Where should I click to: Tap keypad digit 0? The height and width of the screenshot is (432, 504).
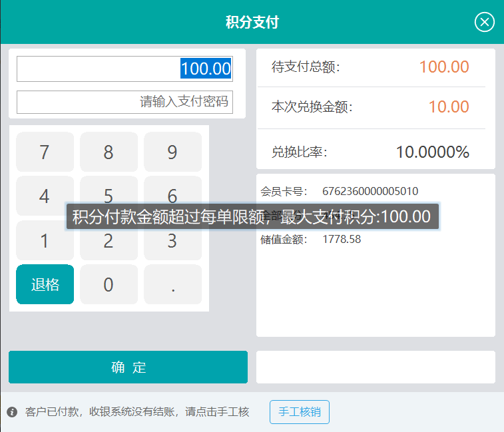[x=109, y=284]
